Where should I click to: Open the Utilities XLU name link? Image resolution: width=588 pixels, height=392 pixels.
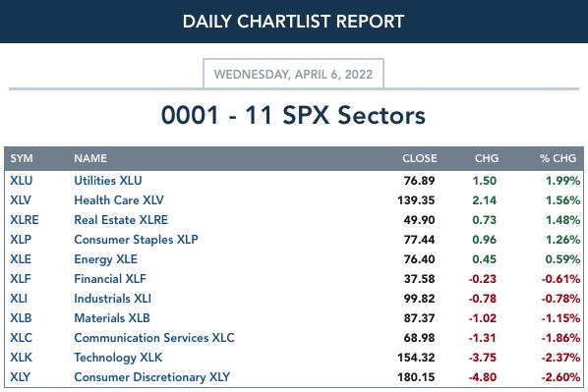point(108,181)
